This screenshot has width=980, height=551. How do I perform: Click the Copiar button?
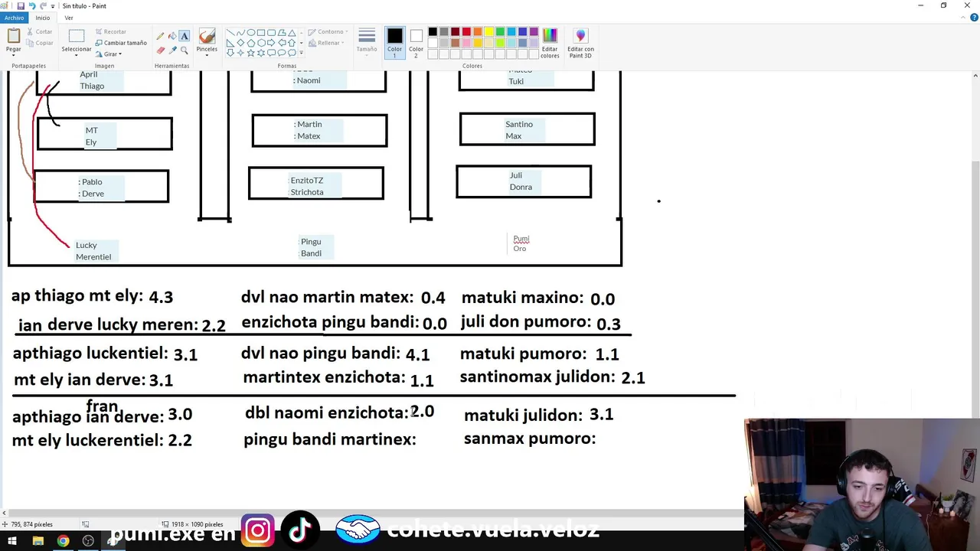[x=40, y=43]
